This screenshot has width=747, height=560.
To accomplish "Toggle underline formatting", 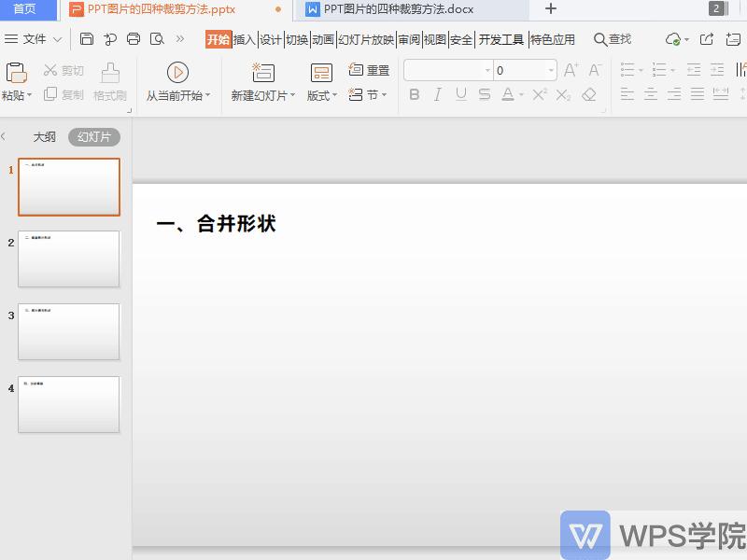I will (459, 93).
